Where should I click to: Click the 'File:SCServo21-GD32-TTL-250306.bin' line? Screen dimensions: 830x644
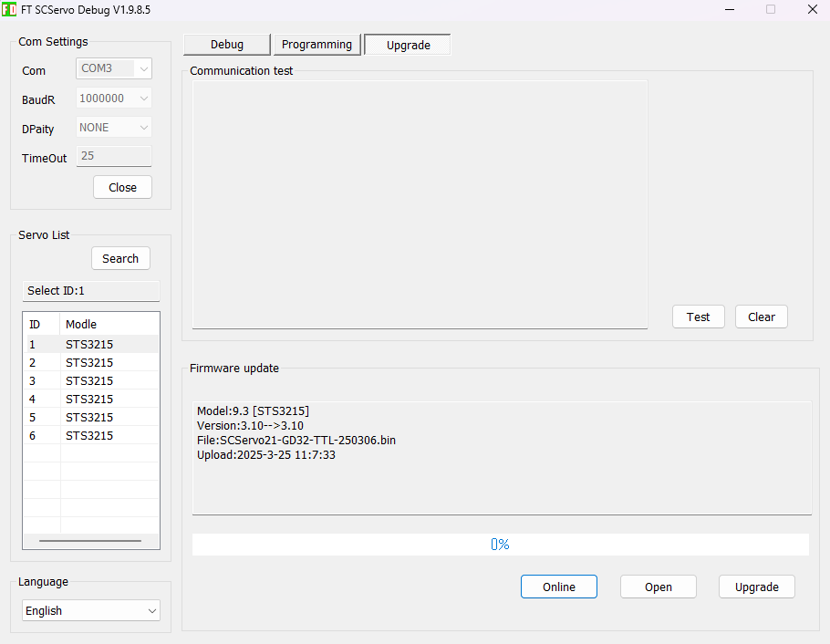[x=296, y=440]
